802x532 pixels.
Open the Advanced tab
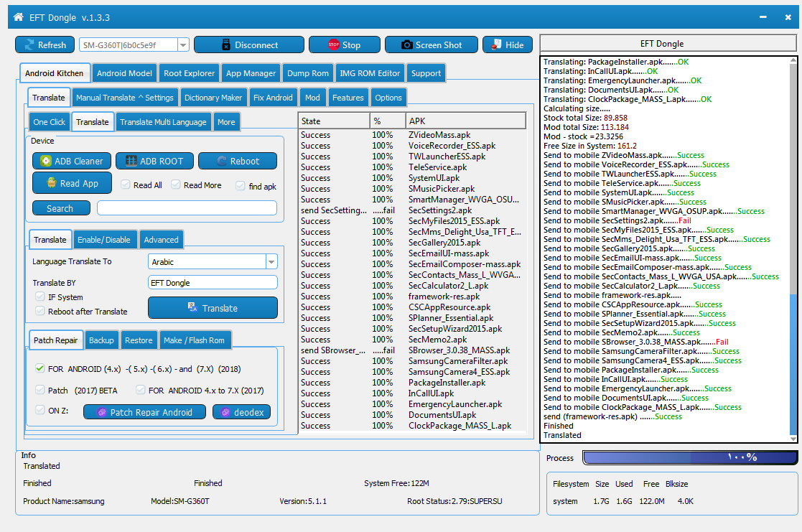tap(161, 239)
